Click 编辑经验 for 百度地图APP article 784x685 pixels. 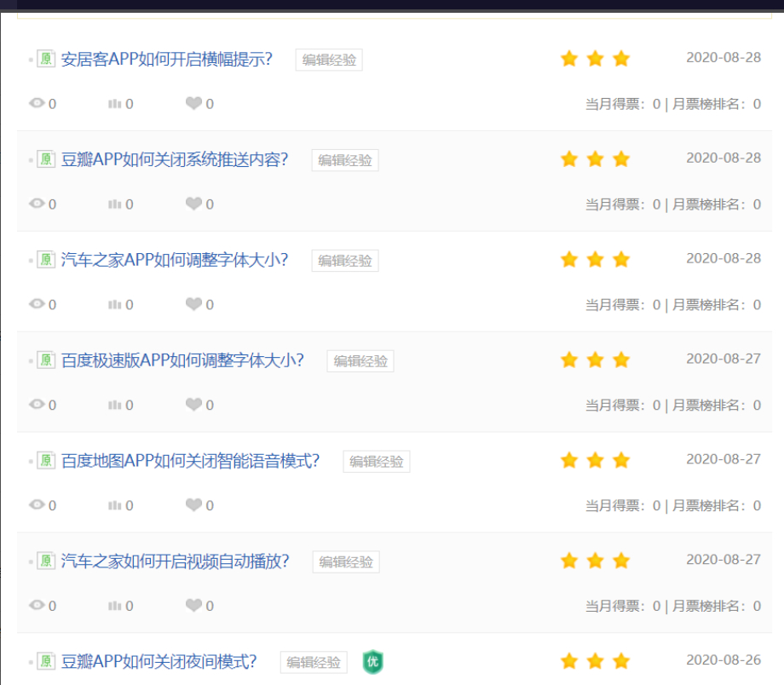coord(377,462)
